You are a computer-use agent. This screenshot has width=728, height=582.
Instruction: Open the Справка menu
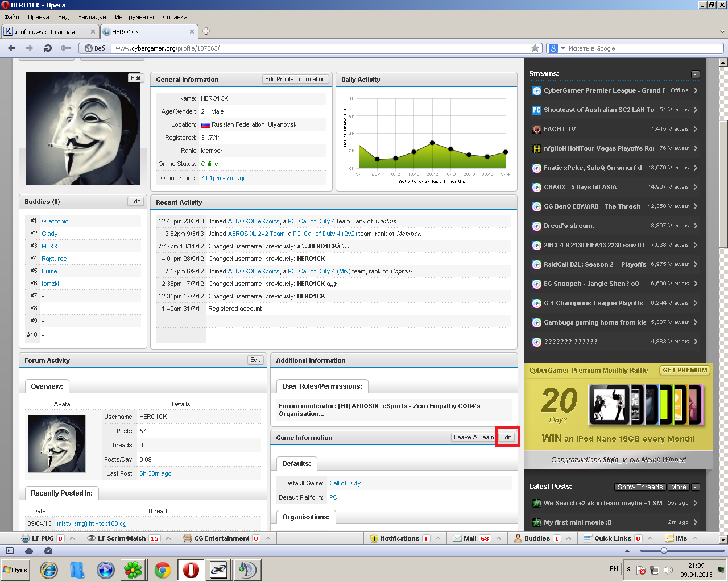[175, 17]
